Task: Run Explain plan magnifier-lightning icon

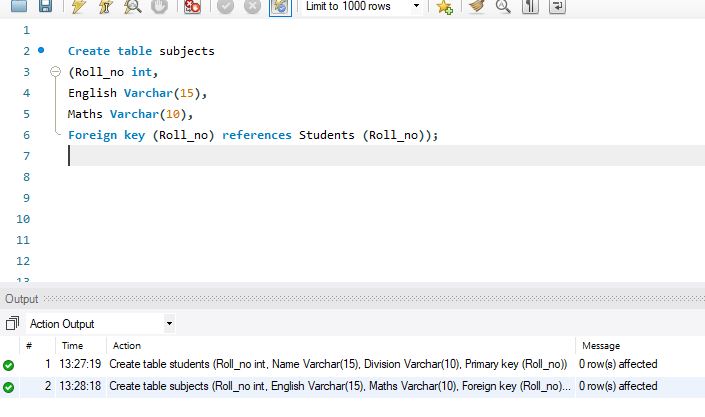Action: [x=133, y=6]
